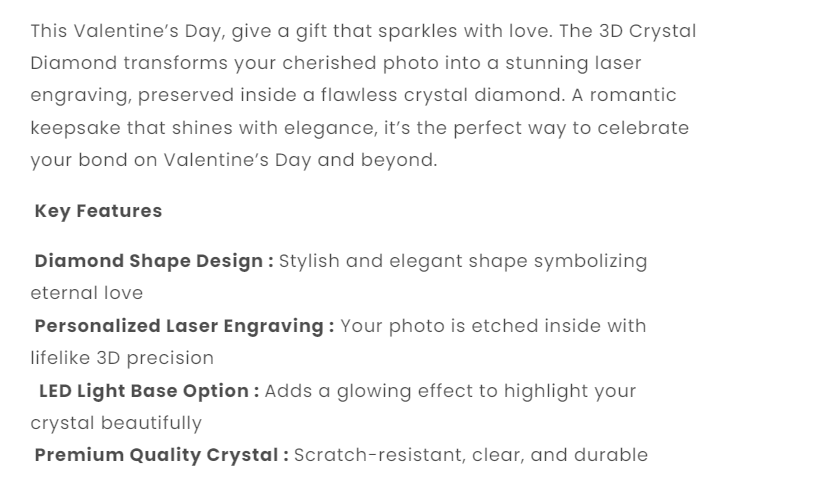
Task: Click the words "crystal beautifully"
Action: [116, 423]
